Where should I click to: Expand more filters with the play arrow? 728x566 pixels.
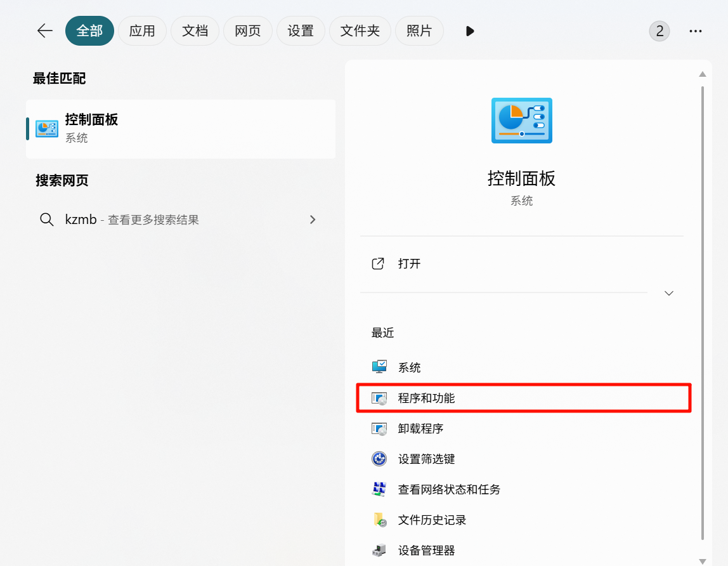click(x=470, y=30)
